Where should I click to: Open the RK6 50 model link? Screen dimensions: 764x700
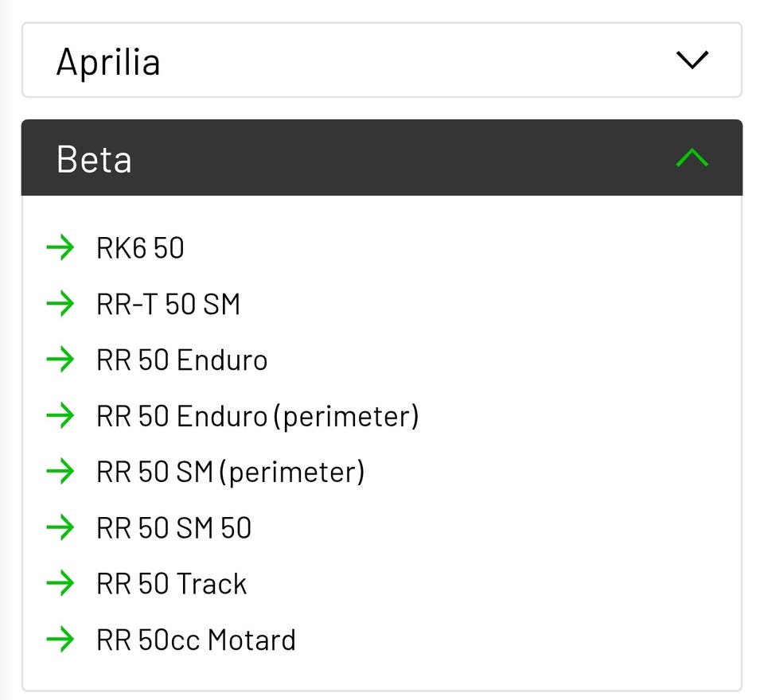tap(140, 248)
